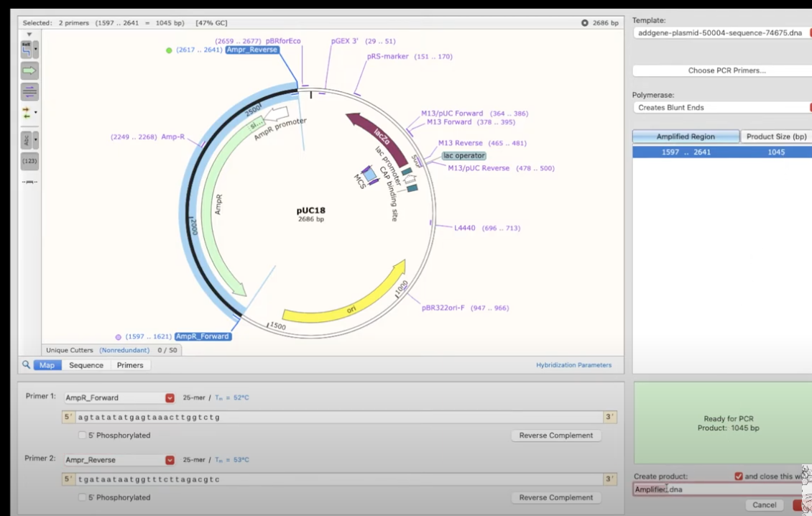812x516 pixels.
Task: Click the M13 Reverse primer label
Action: (461, 143)
